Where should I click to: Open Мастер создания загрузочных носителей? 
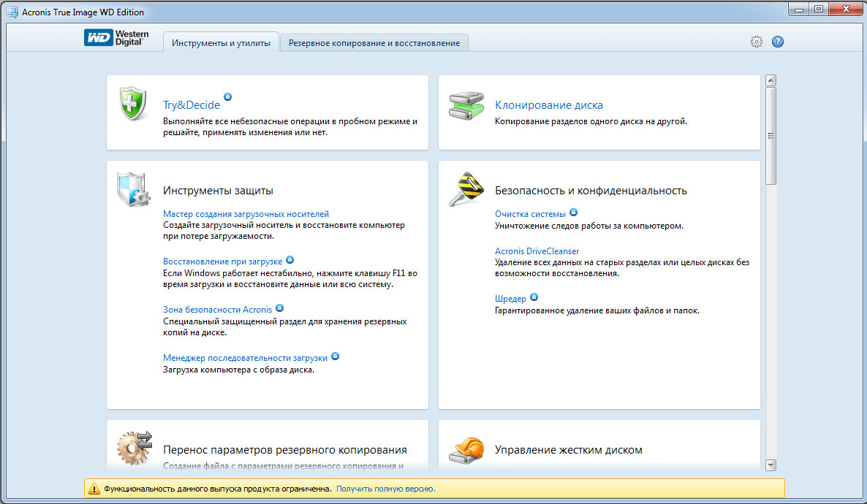tap(246, 214)
